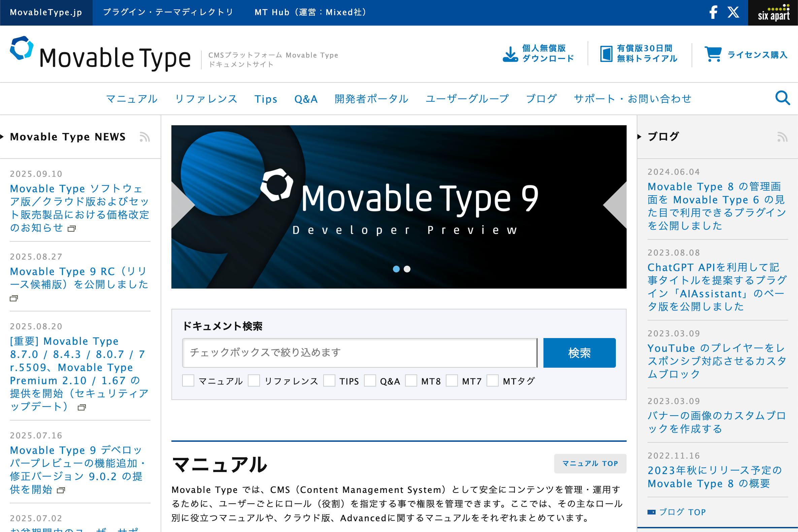Screen dimensions: 798x532
Task: Click the ブログ RSS feed icon
Action: (783, 137)
